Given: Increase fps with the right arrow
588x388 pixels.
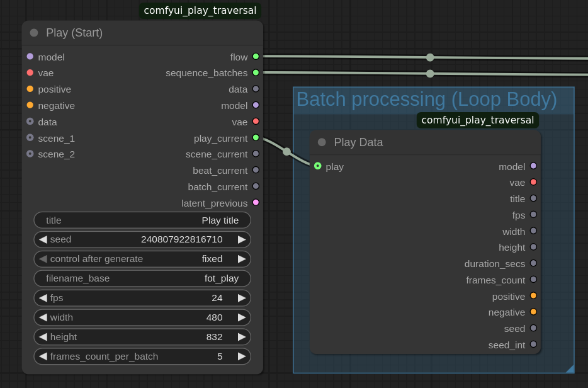Looking at the screenshot, I should click(x=242, y=298).
